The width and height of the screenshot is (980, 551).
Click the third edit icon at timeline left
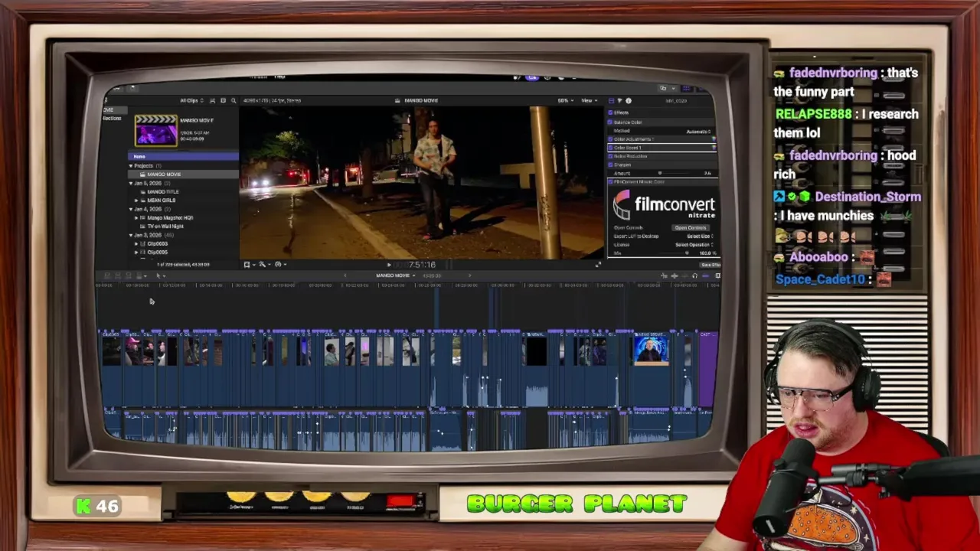coord(129,275)
